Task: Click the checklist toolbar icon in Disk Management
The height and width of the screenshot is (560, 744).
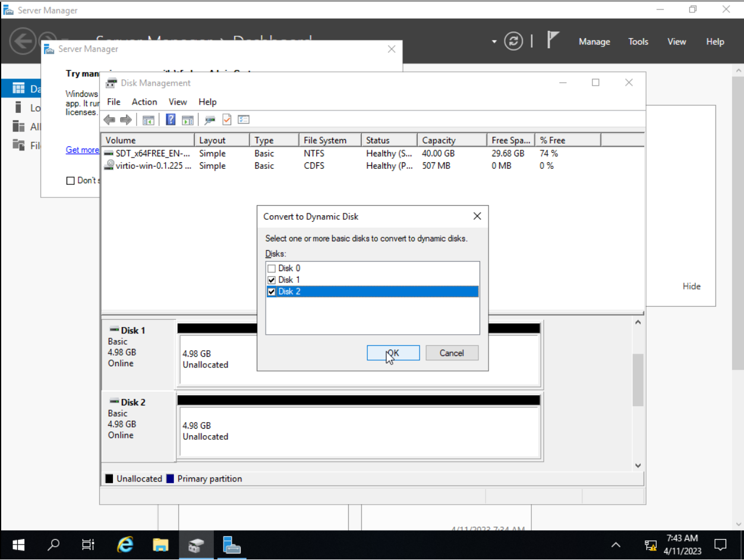Action: click(x=244, y=120)
